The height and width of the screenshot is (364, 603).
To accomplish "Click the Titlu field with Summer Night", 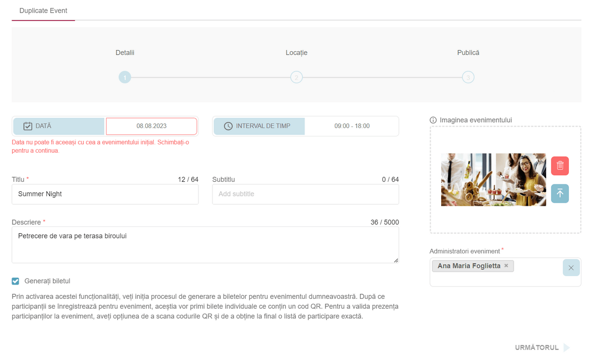I will [x=105, y=194].
